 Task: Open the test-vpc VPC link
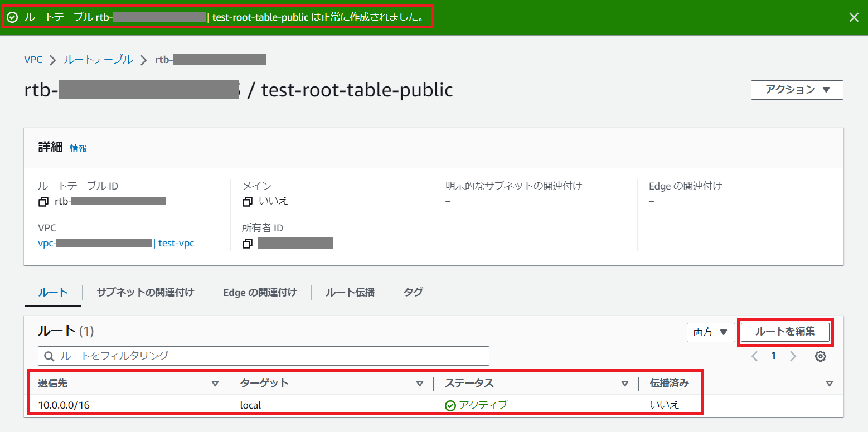point(176,243)
